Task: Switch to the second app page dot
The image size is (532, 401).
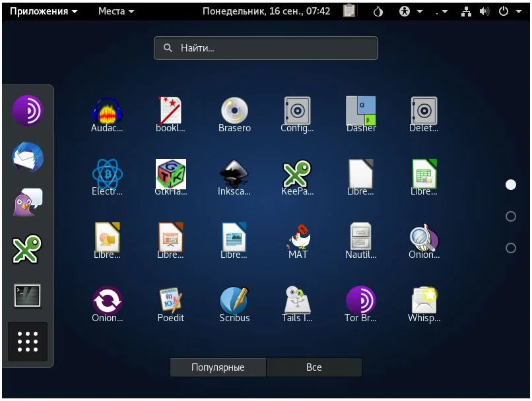Action: [x=510, y=216]
